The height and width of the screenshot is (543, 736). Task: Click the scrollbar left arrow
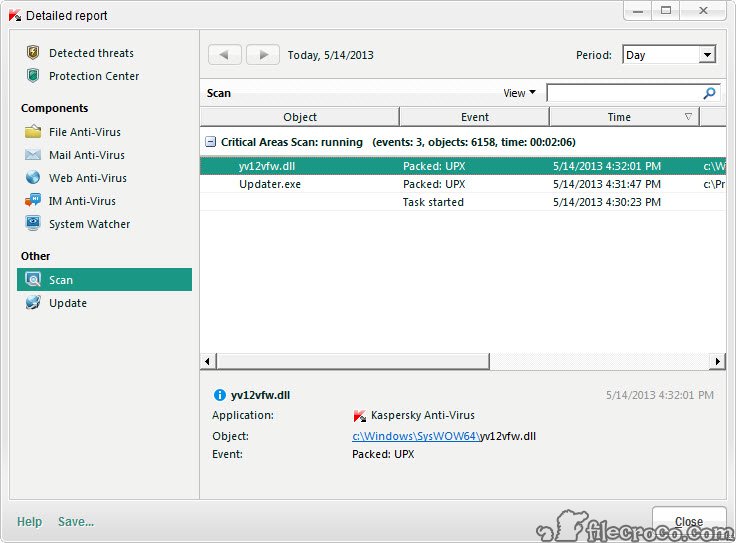click(207, 361)
